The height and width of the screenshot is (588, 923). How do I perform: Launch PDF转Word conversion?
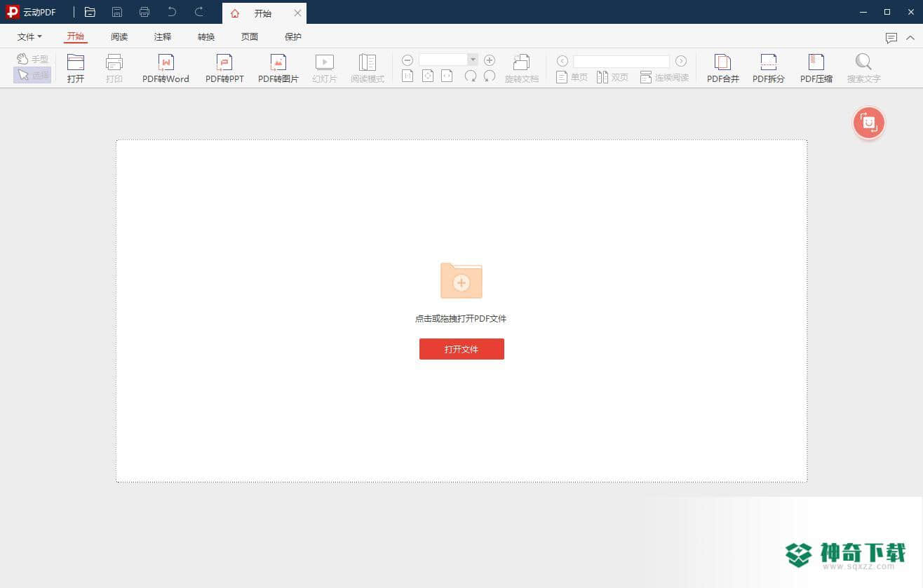point(166,69)
